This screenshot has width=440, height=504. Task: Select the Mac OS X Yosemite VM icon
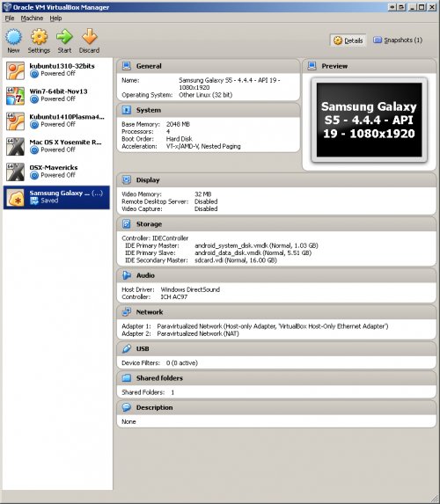15,147
